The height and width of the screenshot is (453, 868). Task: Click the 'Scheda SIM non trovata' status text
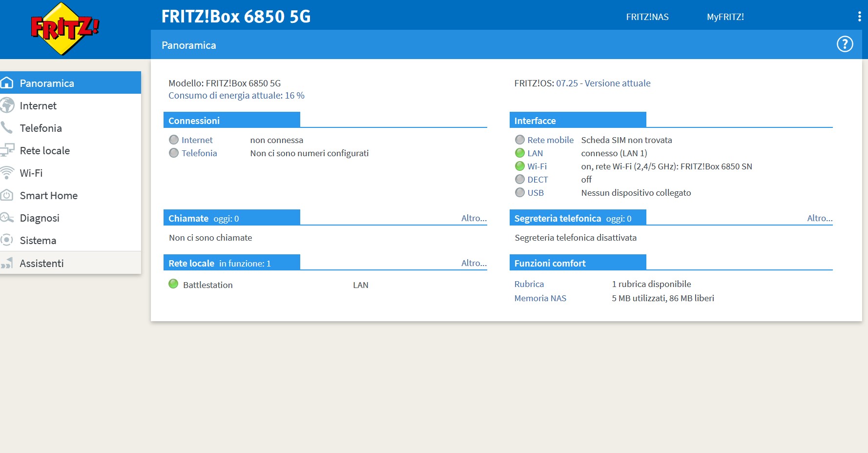(x=626, y=140)
